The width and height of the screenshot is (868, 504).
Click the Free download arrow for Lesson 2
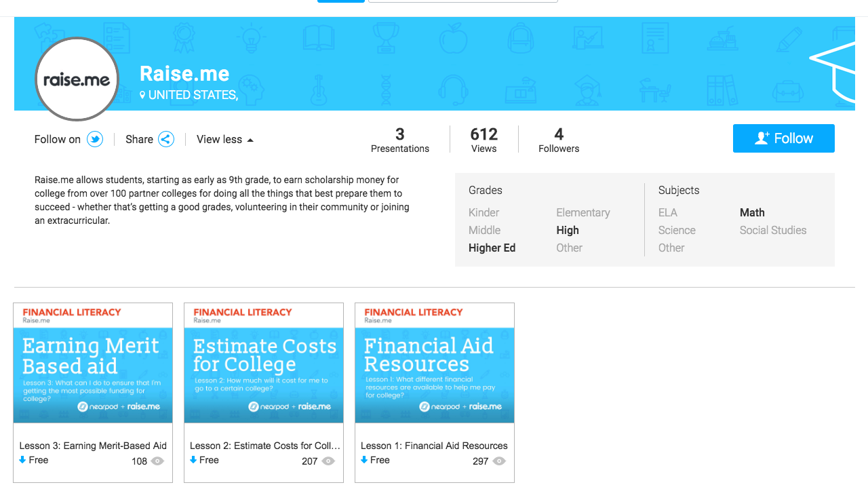click(x=193, y=460)
